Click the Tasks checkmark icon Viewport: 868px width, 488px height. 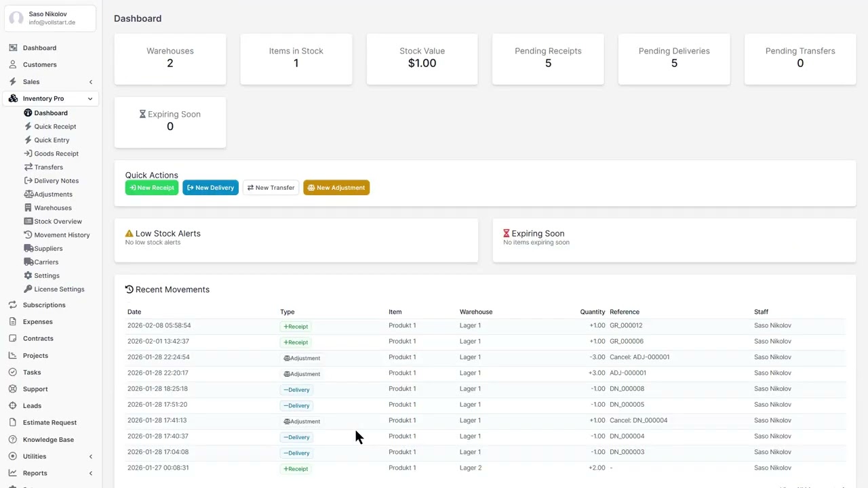13,373
